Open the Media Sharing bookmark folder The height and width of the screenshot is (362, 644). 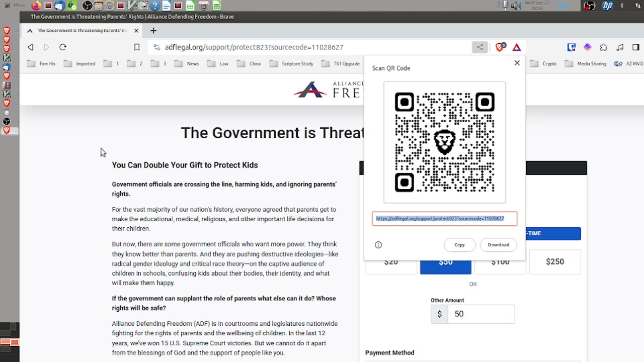[x=586, y=64]
